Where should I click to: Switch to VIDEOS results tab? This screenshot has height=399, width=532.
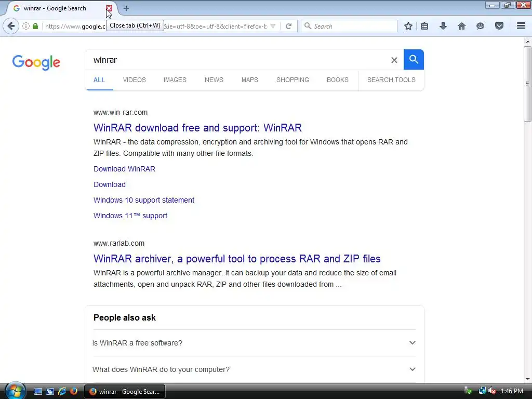pyautogui.click(x=135, y=79)
